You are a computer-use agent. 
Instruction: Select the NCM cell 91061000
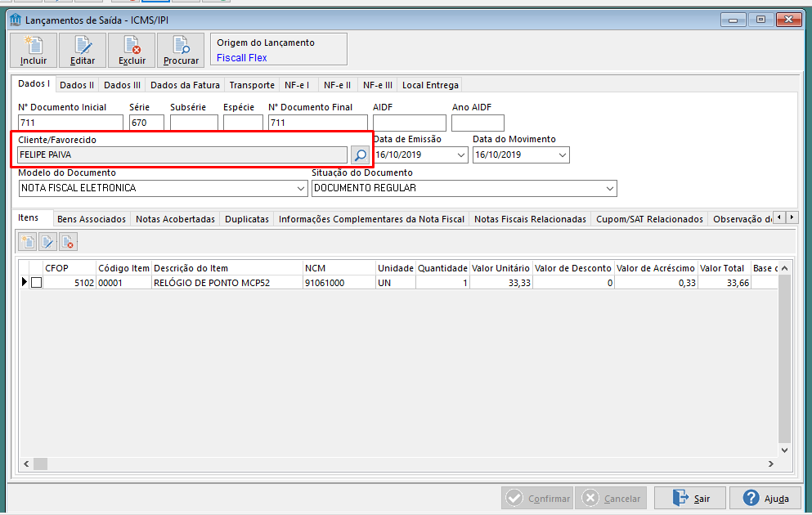(339, 283)
